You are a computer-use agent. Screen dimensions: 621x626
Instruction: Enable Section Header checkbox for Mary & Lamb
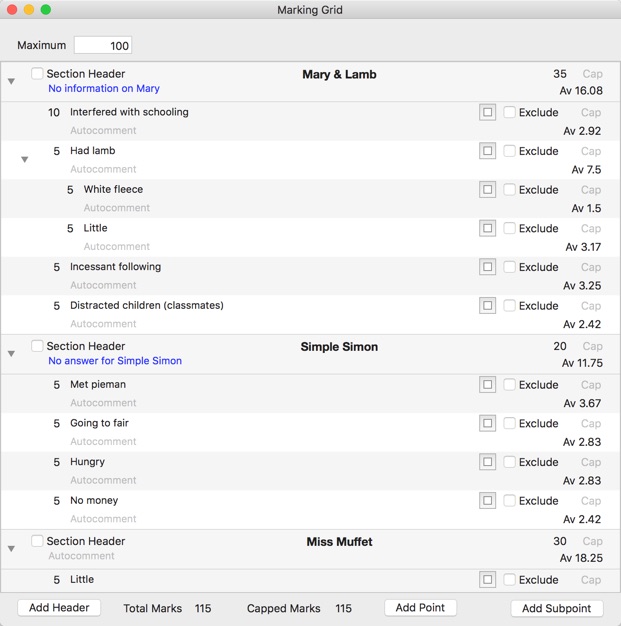[37, 73]
